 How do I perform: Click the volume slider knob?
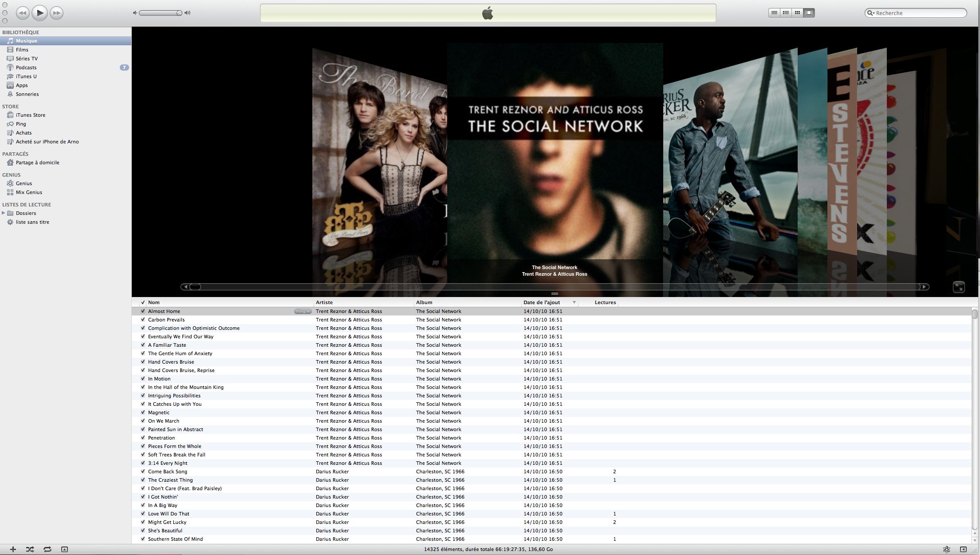(x=179, y=13)
